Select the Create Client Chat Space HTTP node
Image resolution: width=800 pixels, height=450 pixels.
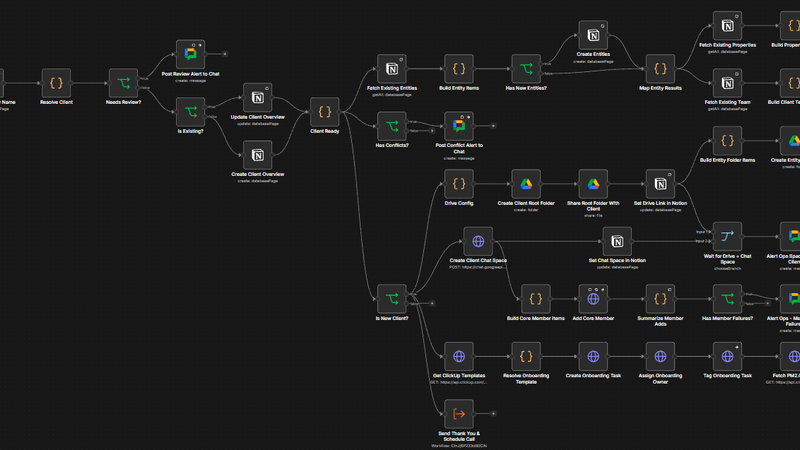coord(478,241)
